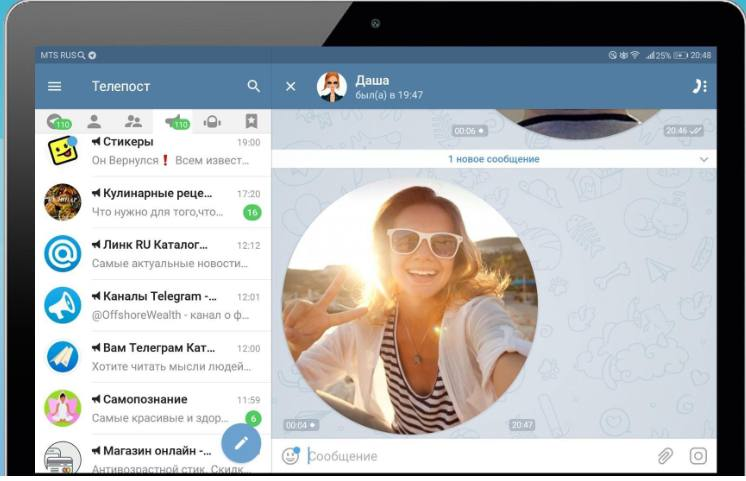This screenshot has width=746, height=481.
Task: Switch to the groups tab
Action: coord(133,121)
